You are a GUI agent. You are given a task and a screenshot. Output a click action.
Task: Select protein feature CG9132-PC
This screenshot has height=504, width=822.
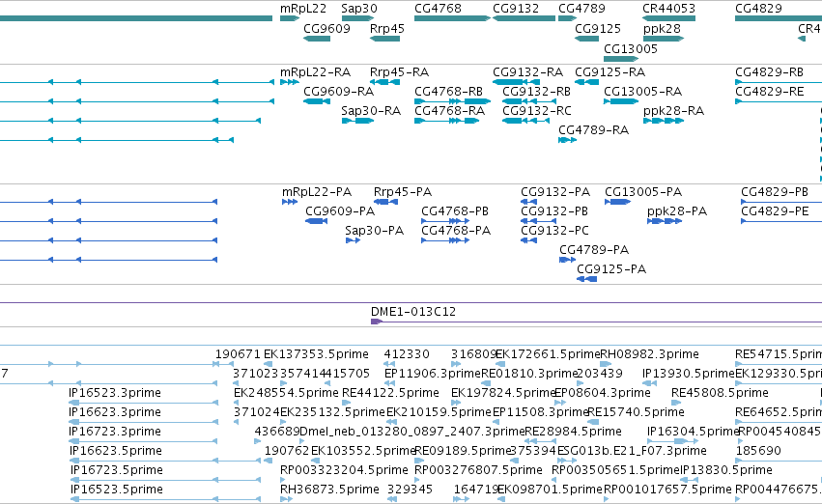click(554, 231)
